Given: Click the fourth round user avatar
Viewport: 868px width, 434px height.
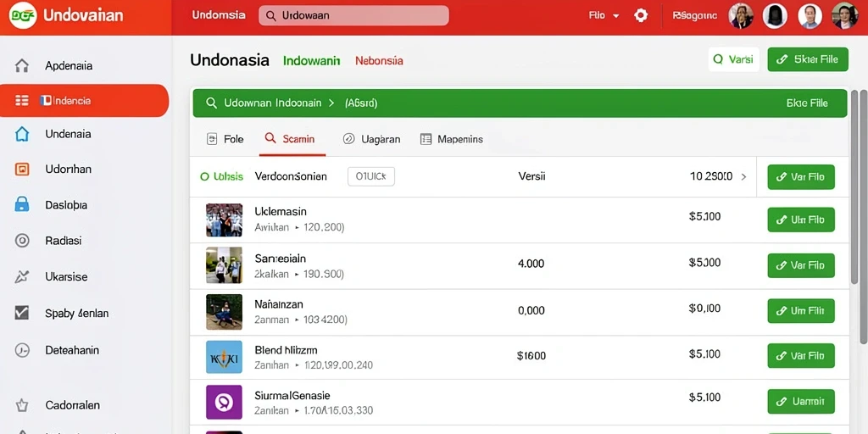Looking at the screenshot, I should [x=845, y=15].
